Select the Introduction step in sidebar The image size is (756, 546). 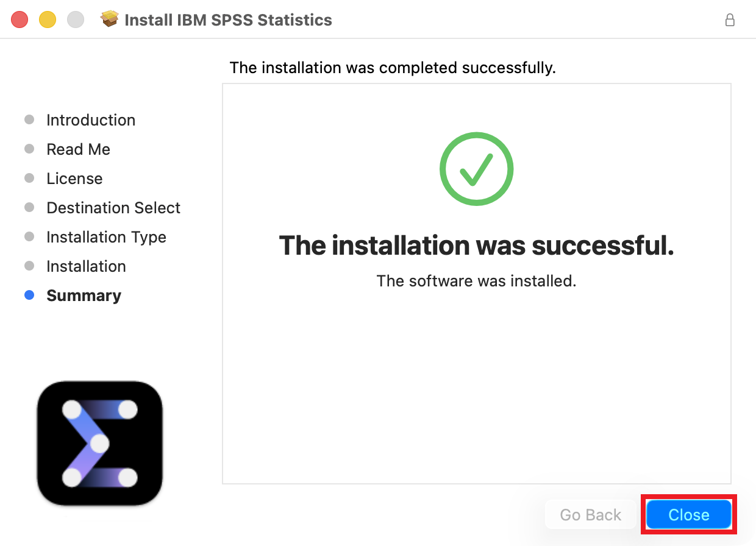tap(91, 120)
